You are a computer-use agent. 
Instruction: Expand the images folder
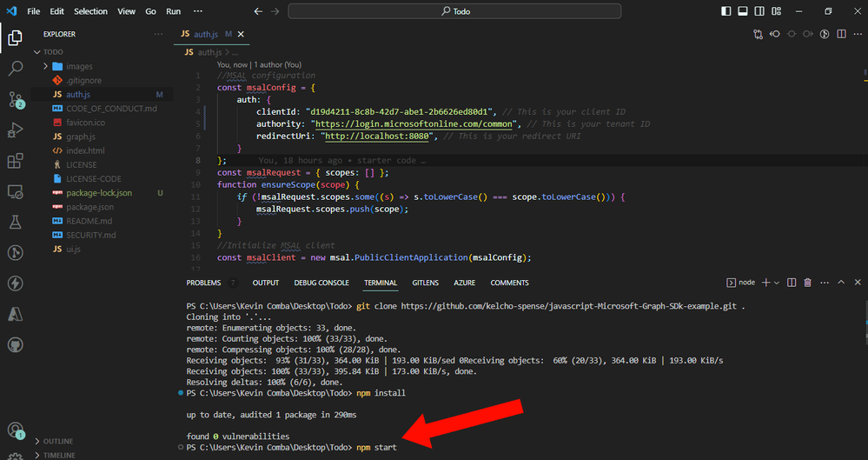[45, 66]
